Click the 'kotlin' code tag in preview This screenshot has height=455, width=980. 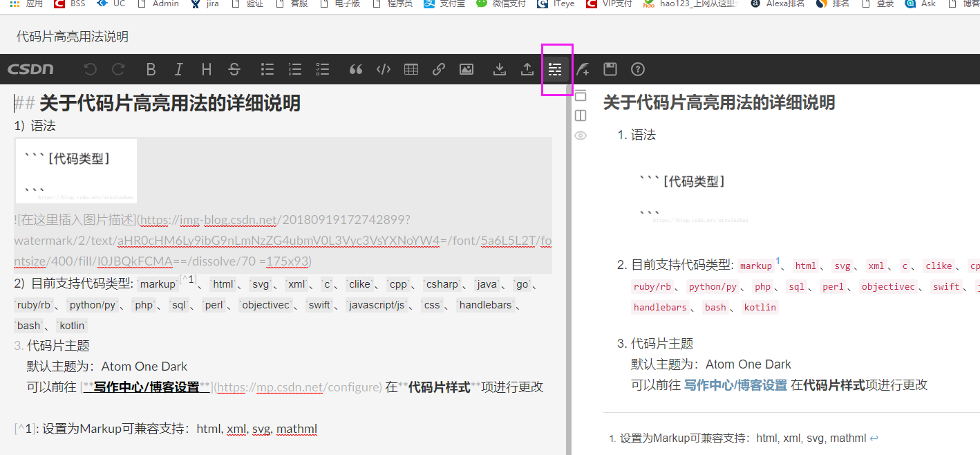pos(760,307)
